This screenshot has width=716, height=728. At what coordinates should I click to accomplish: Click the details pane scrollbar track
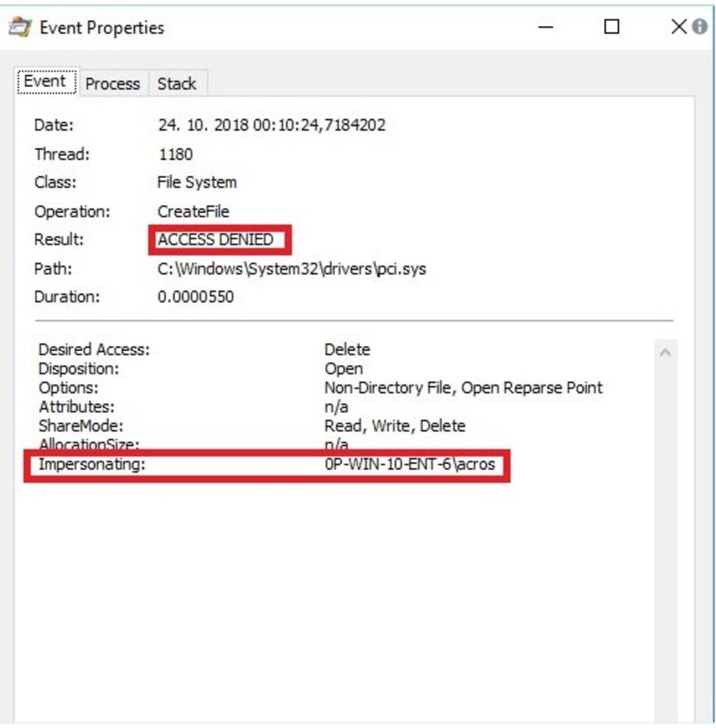(666, 534)
